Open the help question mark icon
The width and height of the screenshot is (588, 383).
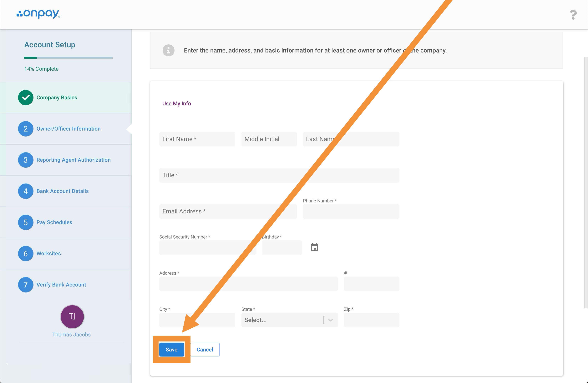click(573, 15)
